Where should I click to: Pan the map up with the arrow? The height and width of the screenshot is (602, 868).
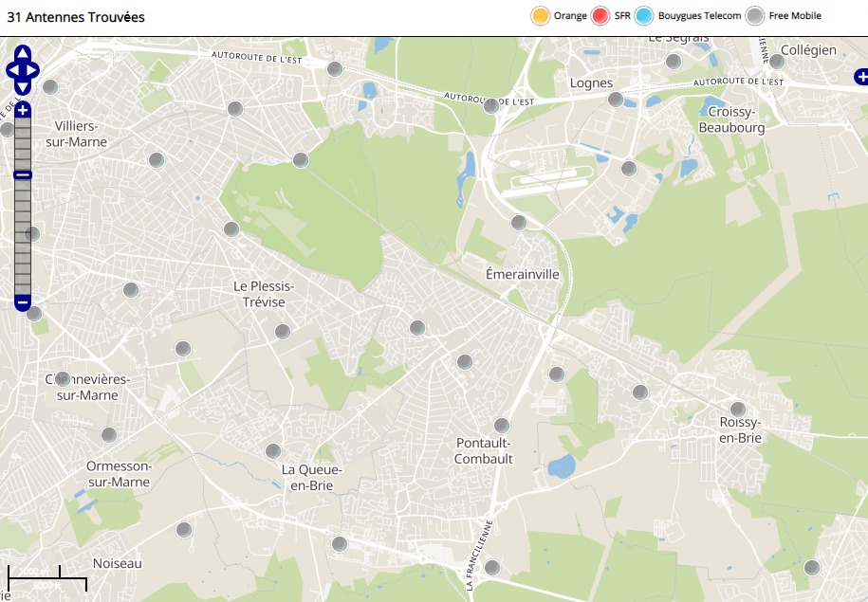click(23, 53)
